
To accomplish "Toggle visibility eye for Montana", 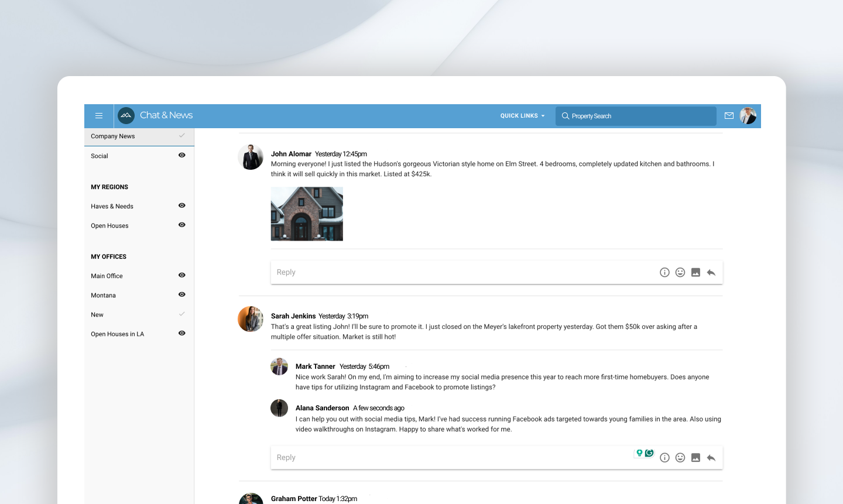I will (x=182, y=294).
